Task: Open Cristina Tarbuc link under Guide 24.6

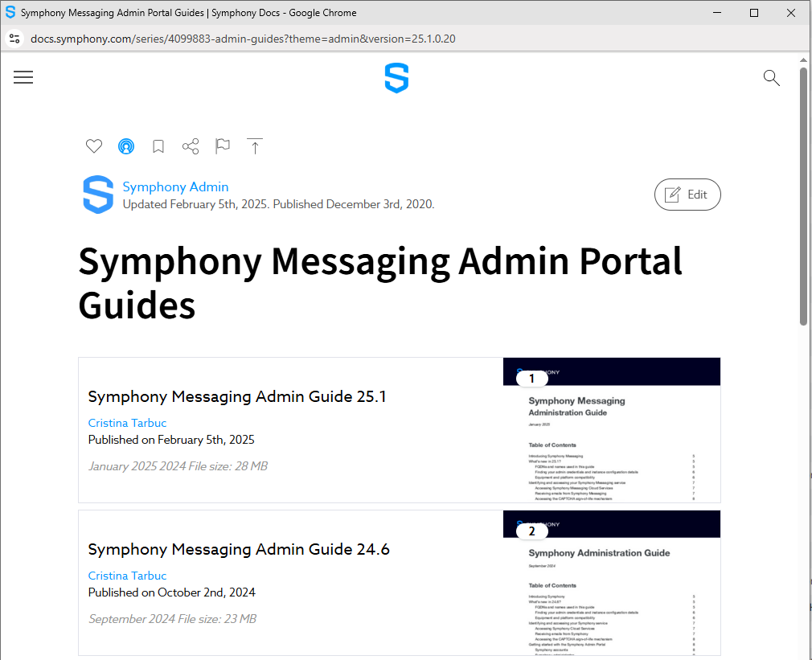Action: (127, 576)
